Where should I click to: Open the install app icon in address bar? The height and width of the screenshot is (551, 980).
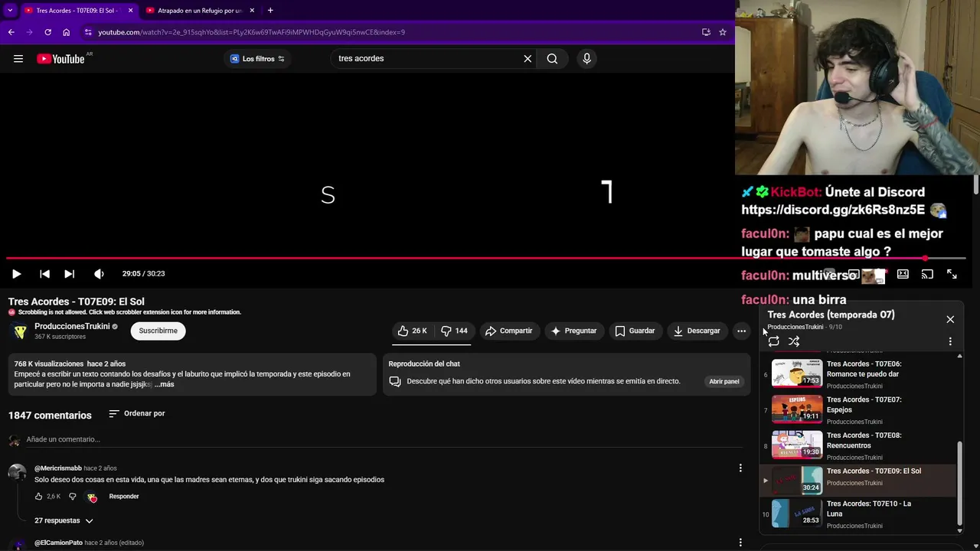tap(706, 32)
